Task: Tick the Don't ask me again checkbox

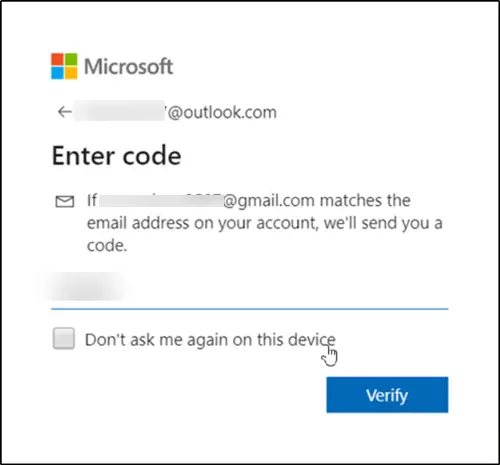Action: click(x=64, y=339)
